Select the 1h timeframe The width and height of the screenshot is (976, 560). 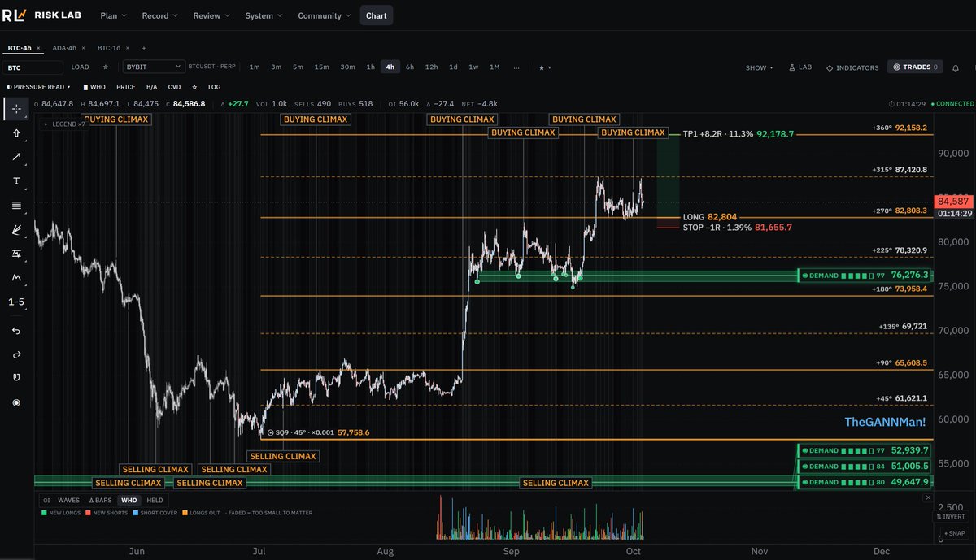click(371, 67)
